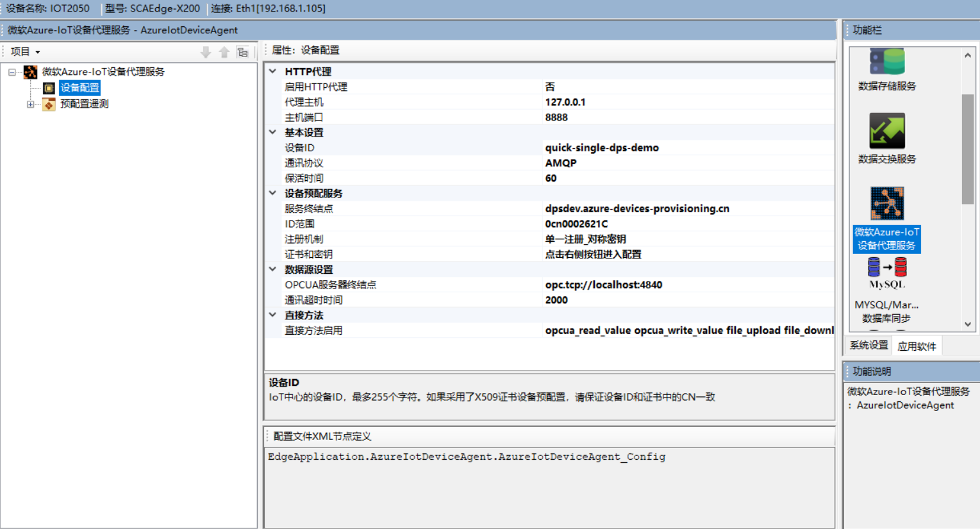Switch to the 应用软件 tab
This screenshot has height=529, width=980.
917,346
